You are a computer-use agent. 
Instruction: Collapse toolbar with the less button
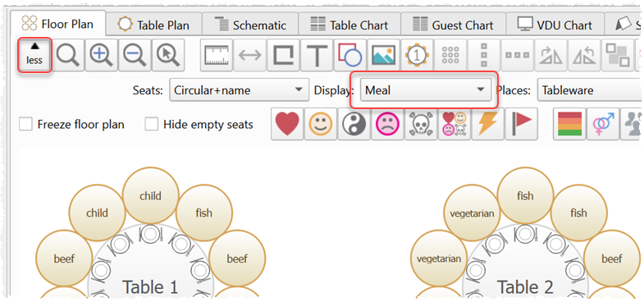click(34, 55)
